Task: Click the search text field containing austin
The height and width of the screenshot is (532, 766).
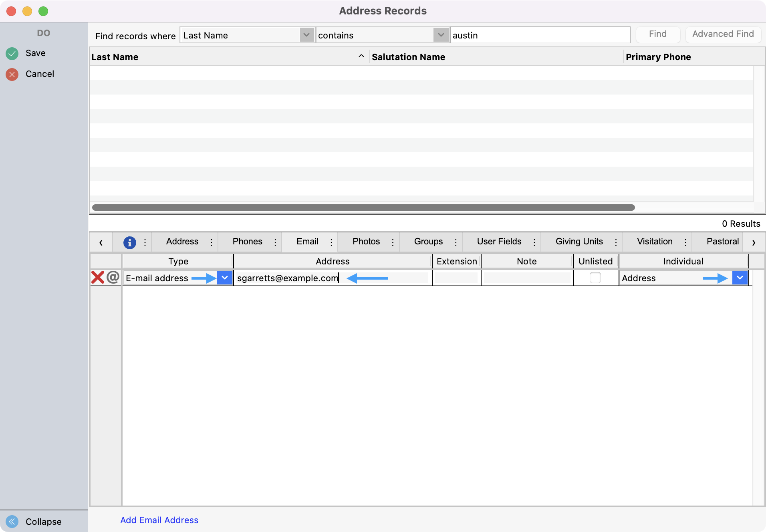Action: coord(540,35)
